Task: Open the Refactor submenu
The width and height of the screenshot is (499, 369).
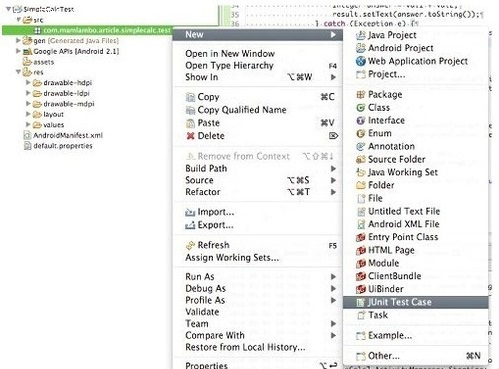Action: click(258, 192)
